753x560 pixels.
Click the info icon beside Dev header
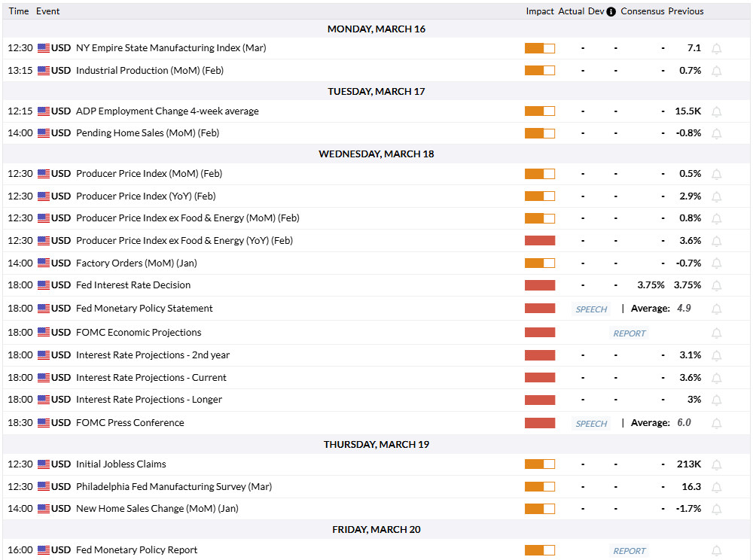[x=611, y=11]
